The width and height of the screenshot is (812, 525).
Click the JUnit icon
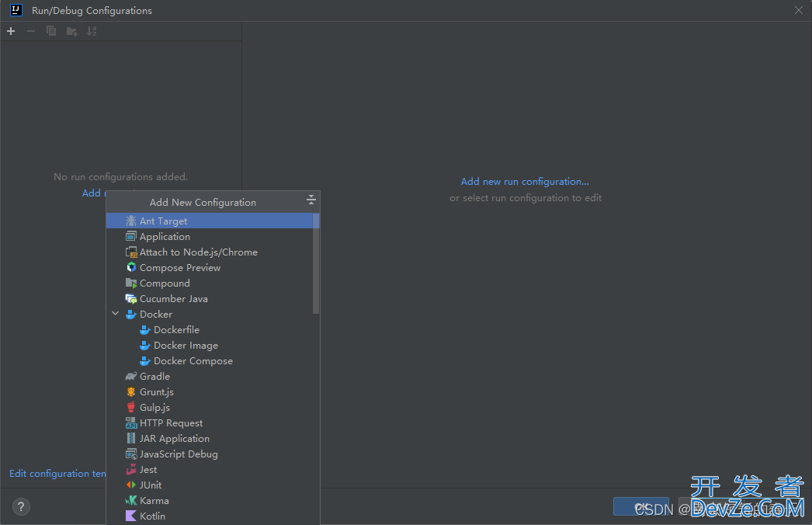(131, 485)
